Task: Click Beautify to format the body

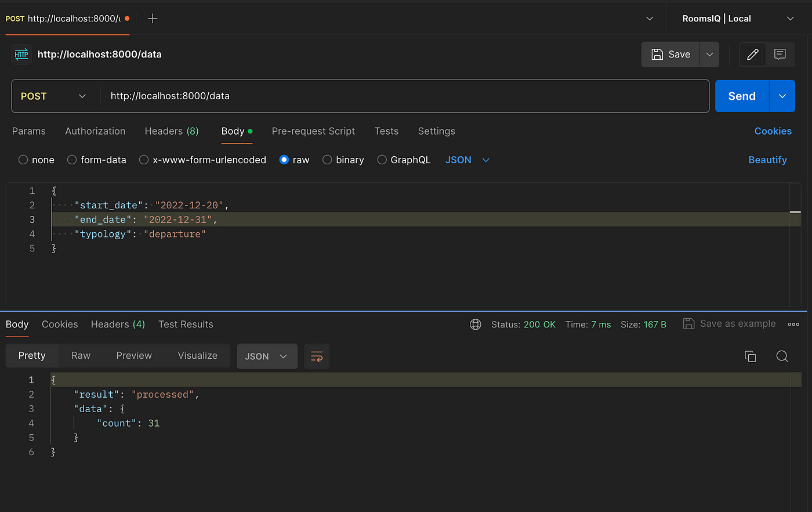Action: click(x=768, y=160)
